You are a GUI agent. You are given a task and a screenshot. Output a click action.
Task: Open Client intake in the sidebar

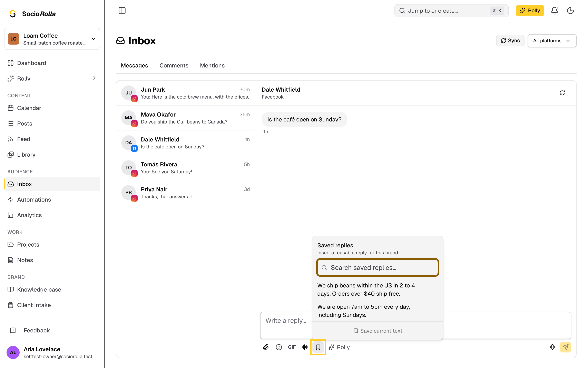52,305
